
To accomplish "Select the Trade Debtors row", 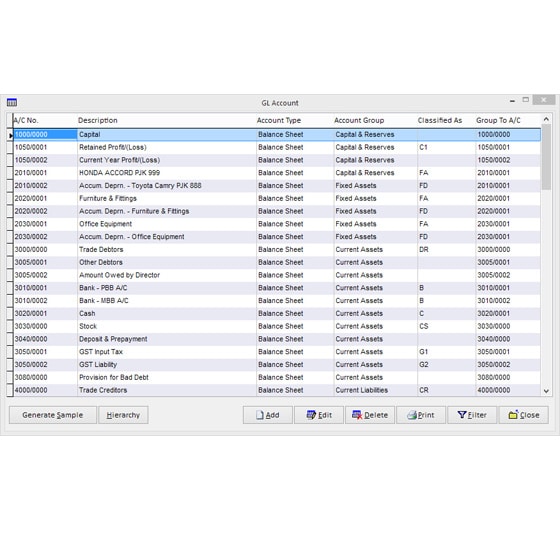I will pos(277,250).
